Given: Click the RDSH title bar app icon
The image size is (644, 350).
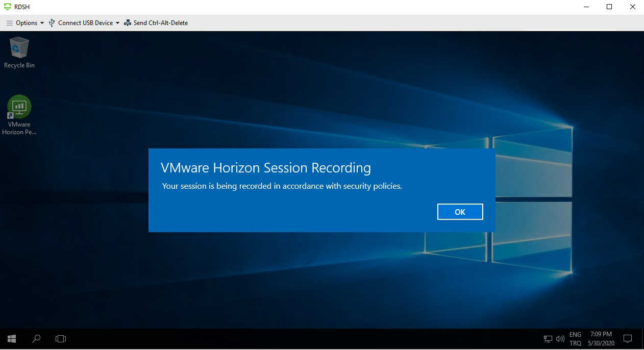Looking at the screenshot, I should pyautogui.click(x=8, y=7).
